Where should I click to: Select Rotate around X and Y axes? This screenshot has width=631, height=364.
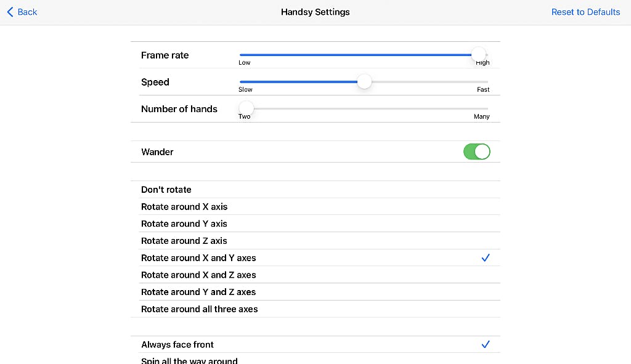click(x=198, y=258)
